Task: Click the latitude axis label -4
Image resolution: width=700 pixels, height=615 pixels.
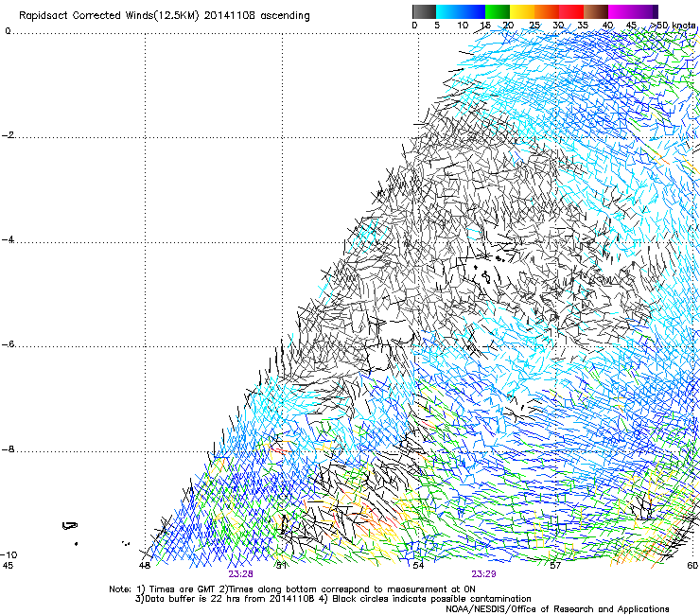Action: 9,239
